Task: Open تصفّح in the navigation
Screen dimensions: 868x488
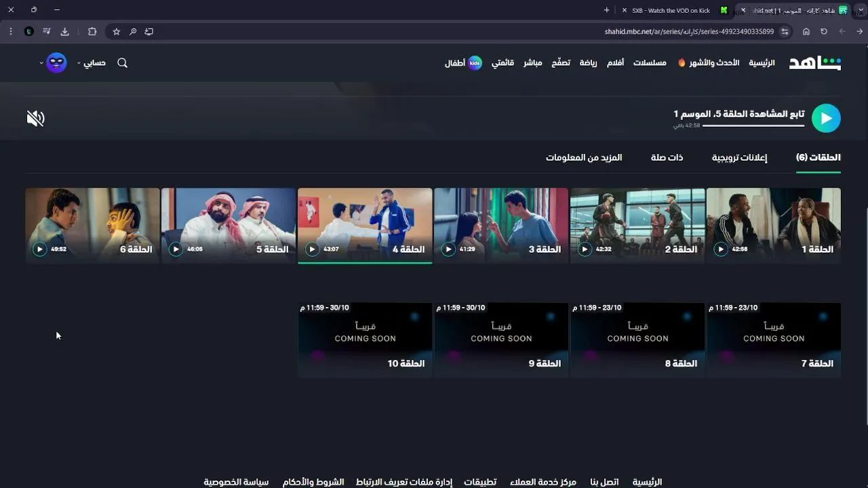Action: [561, 63]
